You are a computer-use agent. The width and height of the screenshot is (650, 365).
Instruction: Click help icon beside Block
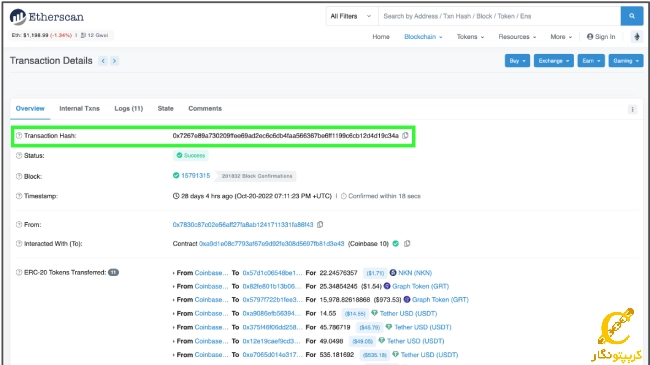(x=19, y=176)
